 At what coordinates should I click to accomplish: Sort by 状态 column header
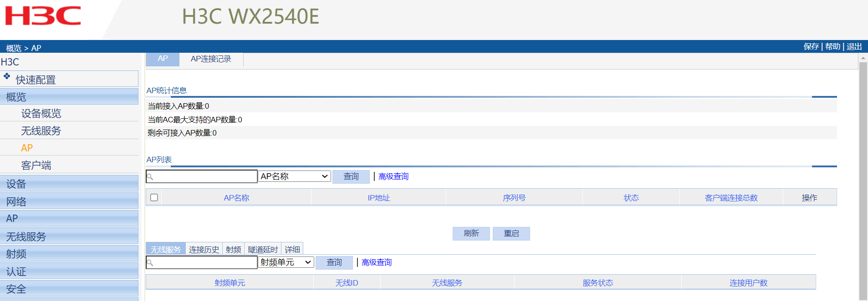click(631, 198)
